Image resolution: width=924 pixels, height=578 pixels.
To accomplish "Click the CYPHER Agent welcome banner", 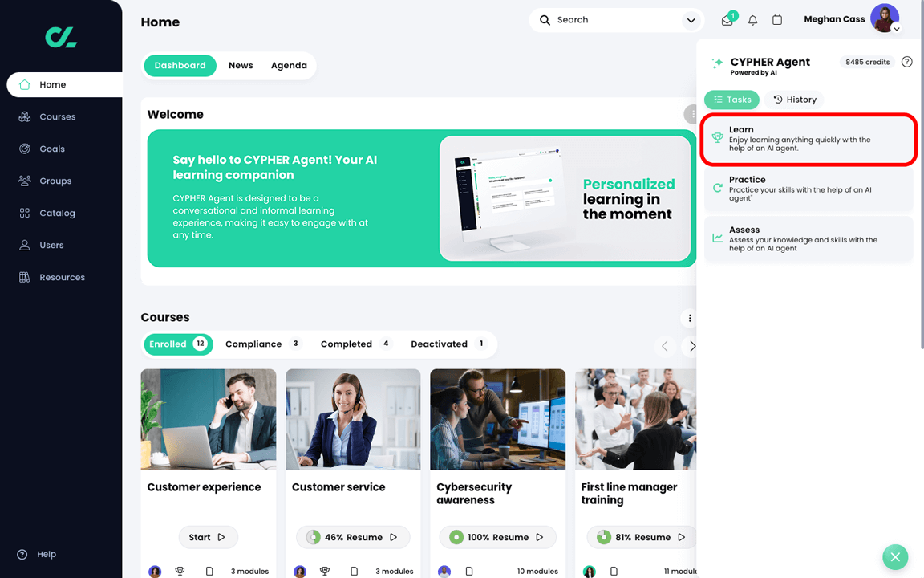I will tap(421, 198).
